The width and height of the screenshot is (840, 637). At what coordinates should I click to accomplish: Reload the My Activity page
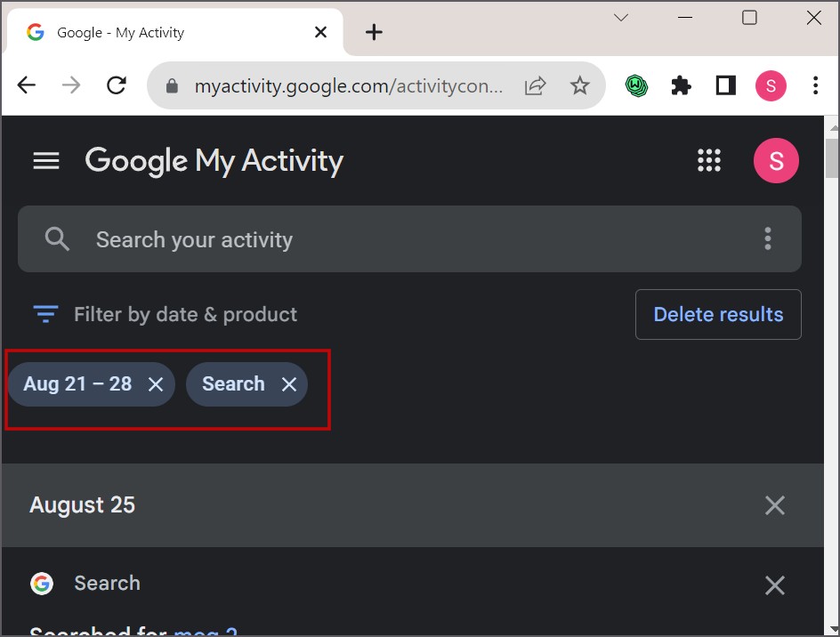(117, 85)
